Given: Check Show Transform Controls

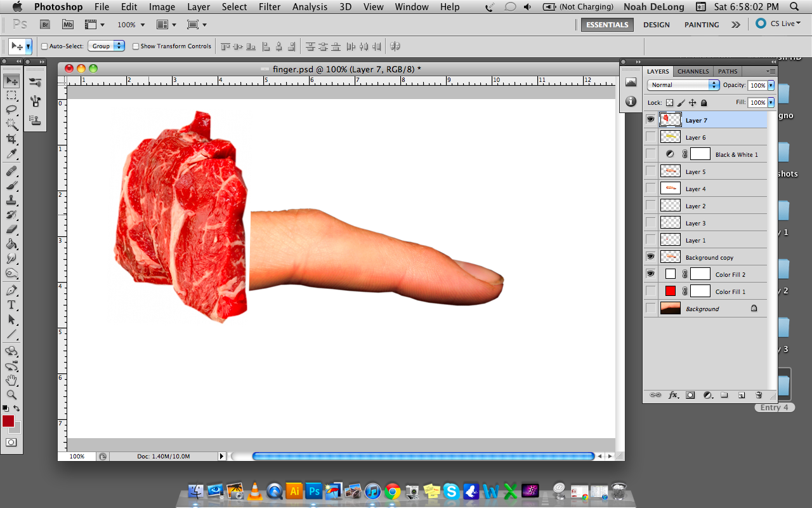Looking at the screenshot, I should point(136,46).
